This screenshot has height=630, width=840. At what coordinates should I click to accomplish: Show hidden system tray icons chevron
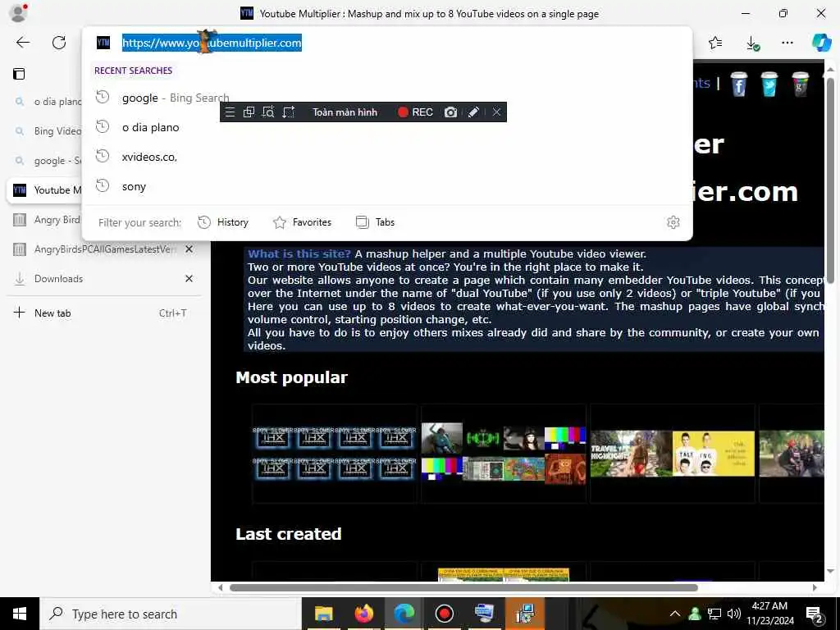(675, 614)
